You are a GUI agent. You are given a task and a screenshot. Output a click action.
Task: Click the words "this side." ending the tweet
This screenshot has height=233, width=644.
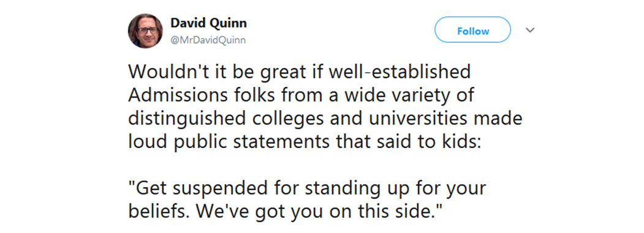[x=402, y=212]
